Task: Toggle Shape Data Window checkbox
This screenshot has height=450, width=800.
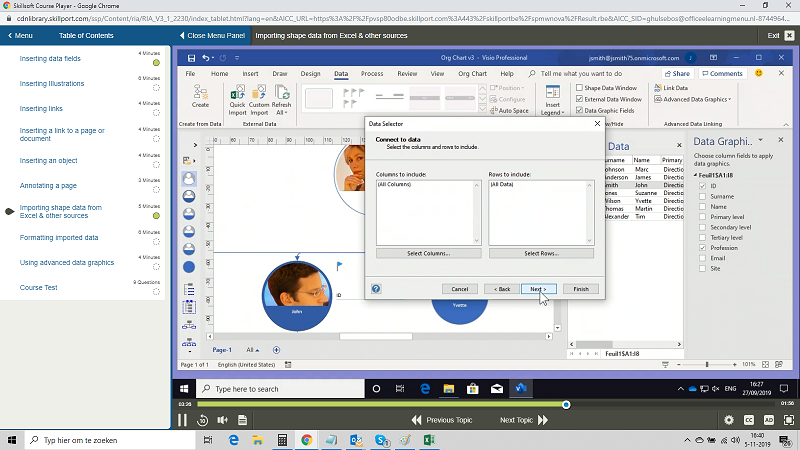Action: 579,88
